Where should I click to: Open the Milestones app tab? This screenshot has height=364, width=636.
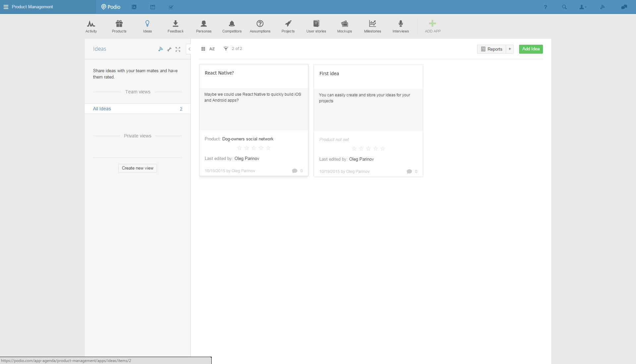point(372,26)
